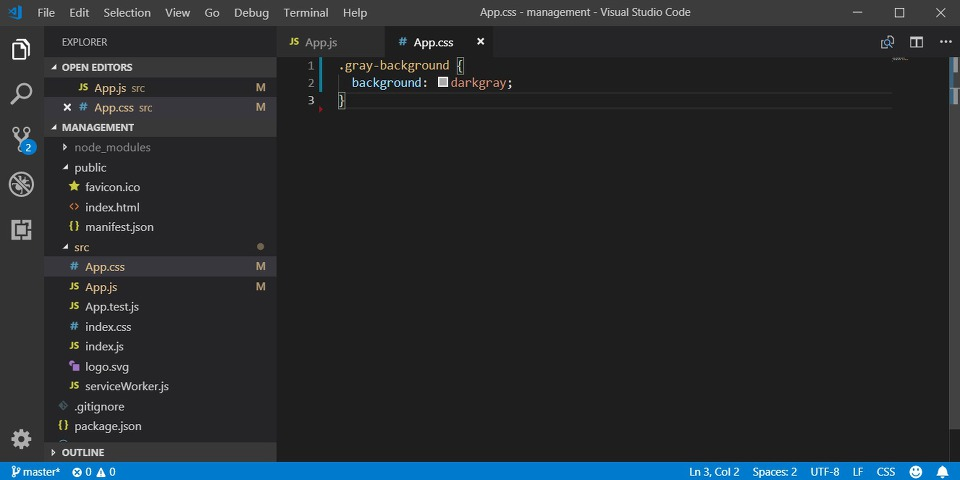
Task: Close the App.css editor tab
Action: point(480,42)
